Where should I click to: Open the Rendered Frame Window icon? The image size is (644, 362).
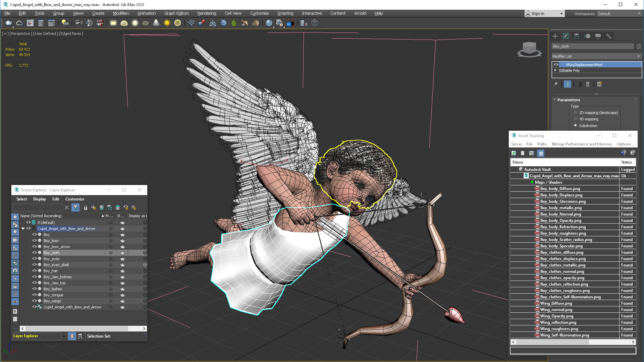point(30,23)
